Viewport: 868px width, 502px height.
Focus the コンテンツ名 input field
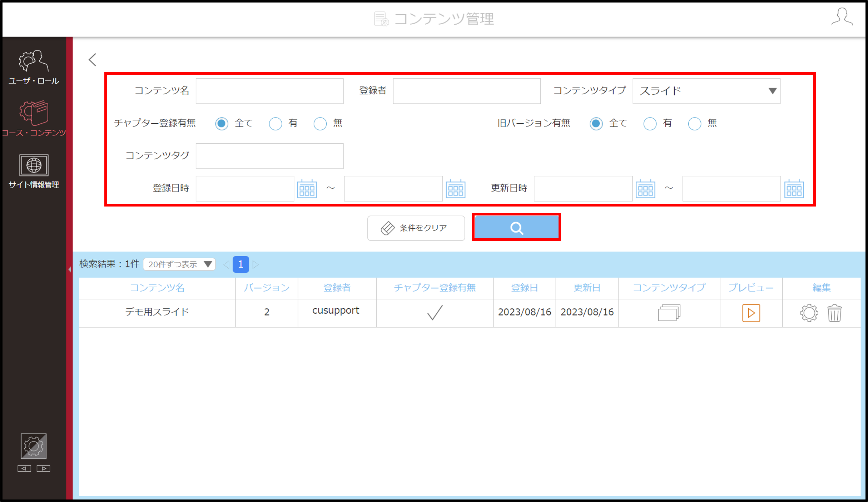269,91
